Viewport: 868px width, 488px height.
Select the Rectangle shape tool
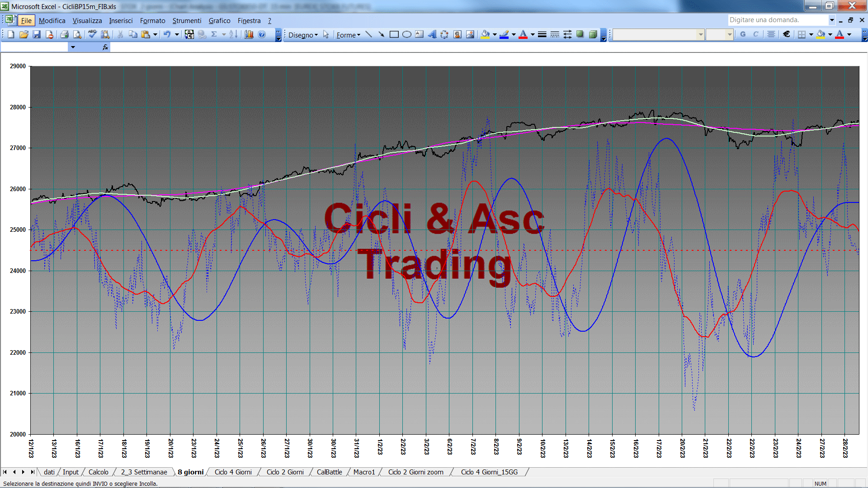click(394, 35)
